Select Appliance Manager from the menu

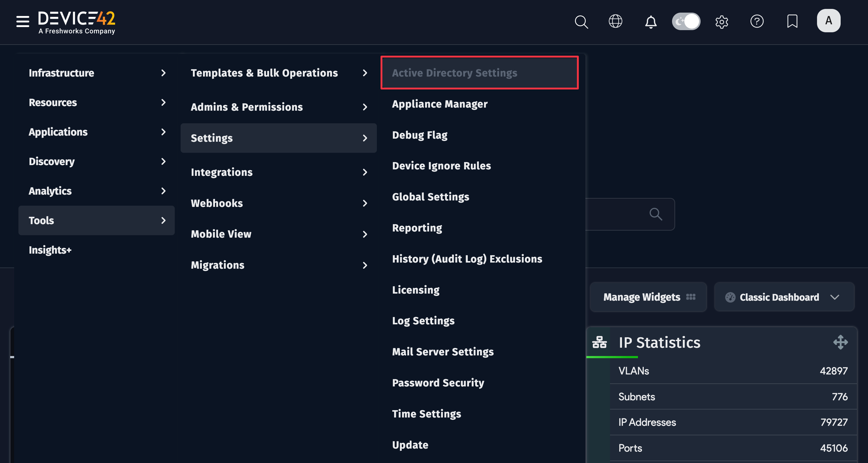pyautogui.click(x=440, y=104)
